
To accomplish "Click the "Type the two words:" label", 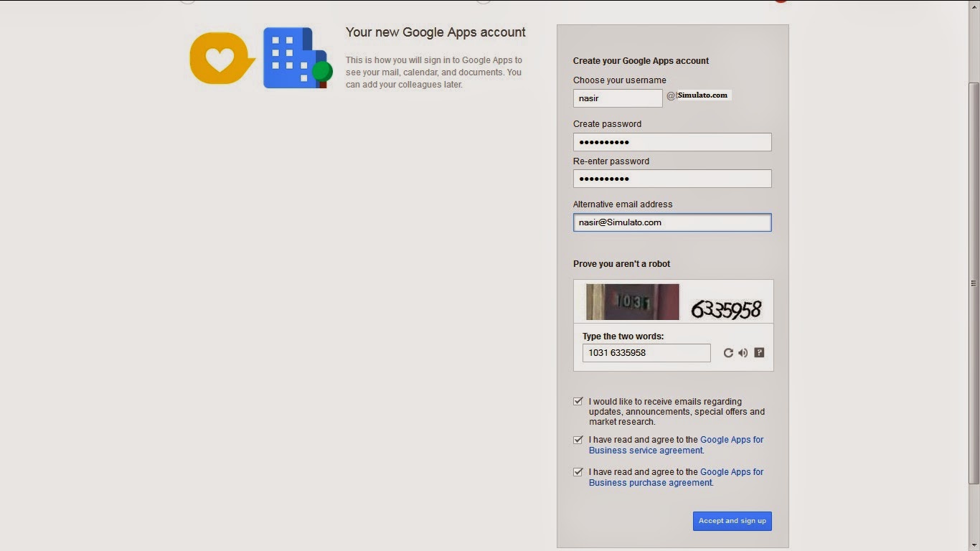I will pos(623,336).
